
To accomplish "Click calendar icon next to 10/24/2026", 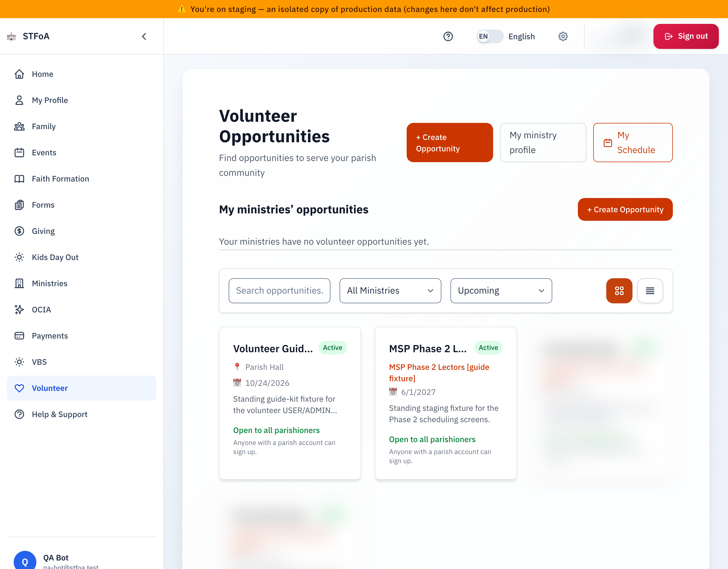I will click(x=237, y=383).
